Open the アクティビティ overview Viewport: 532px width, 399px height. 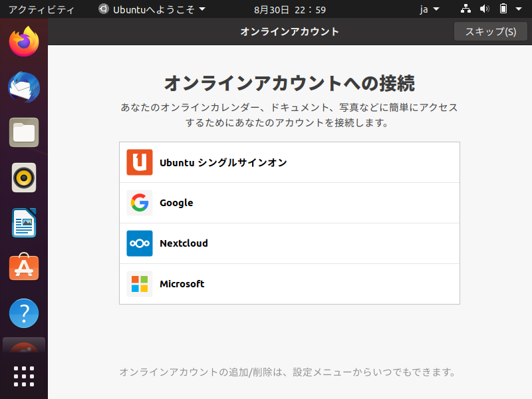(x=41, y=9)
